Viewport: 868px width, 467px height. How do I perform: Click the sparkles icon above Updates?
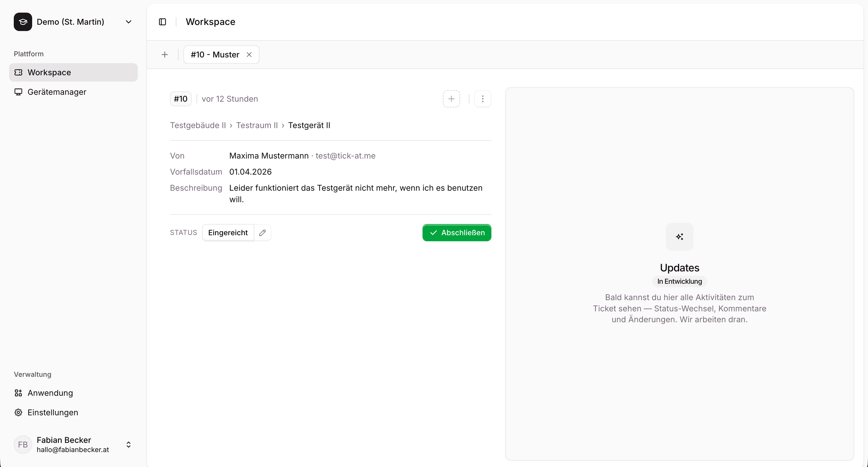click(x=679, y=236)
